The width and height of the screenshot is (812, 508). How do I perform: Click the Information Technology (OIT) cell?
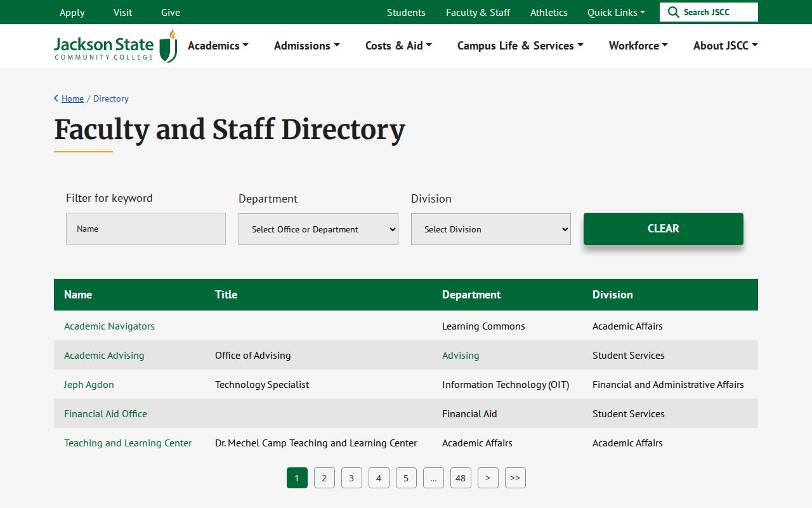(x=506, y=384)
